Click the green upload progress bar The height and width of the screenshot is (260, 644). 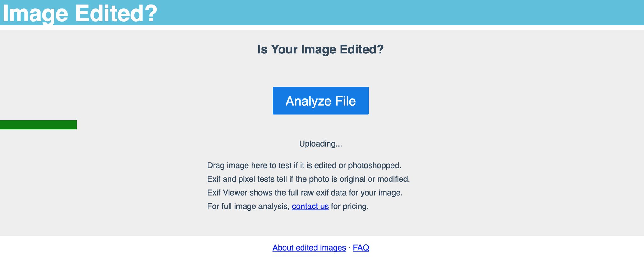pos(38,124)
